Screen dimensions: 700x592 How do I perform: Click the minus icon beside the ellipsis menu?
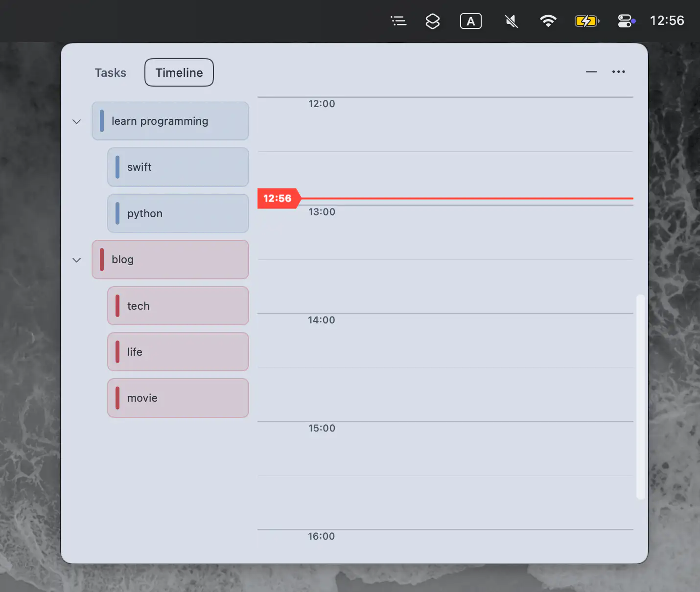(x=591, y=72)
